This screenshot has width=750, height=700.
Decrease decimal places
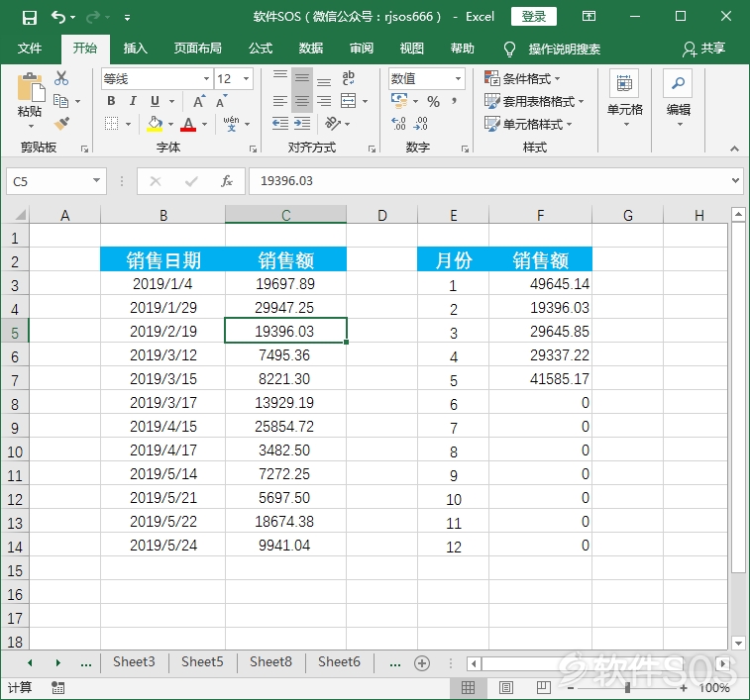pyautogui.click(x=420, y=124)
